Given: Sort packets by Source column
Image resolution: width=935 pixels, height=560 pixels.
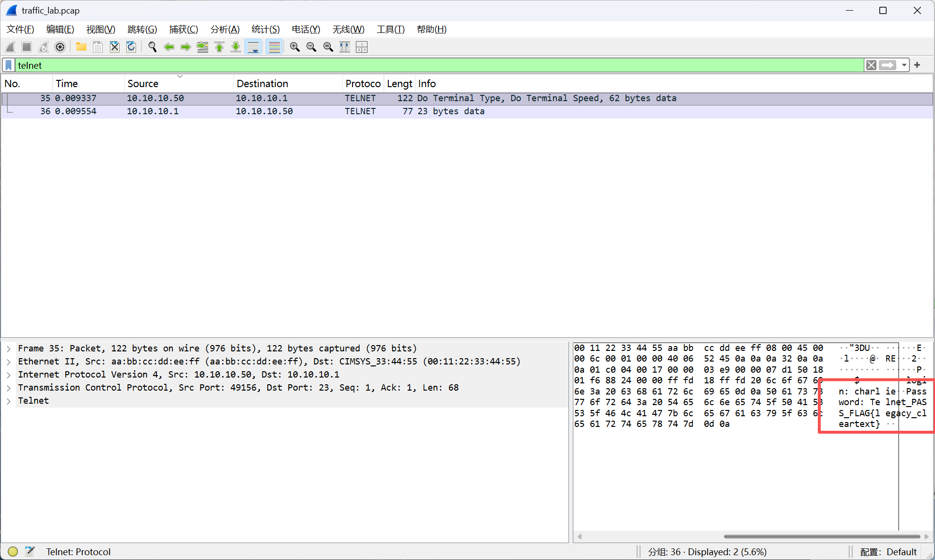Looking at the screenshot, I should pyautogui.click(x=179, y=84).
